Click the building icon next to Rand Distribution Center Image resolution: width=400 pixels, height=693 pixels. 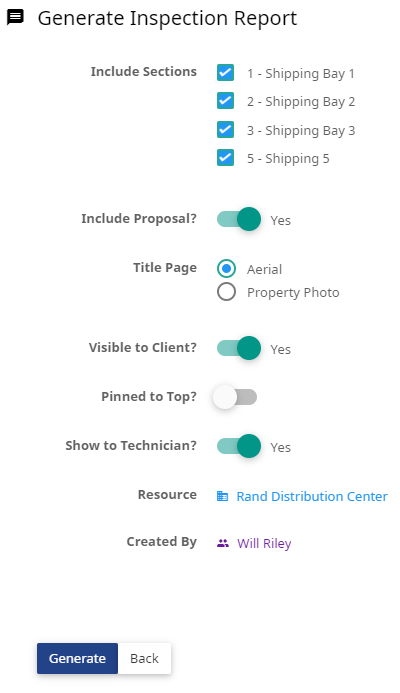click(222, 496)
